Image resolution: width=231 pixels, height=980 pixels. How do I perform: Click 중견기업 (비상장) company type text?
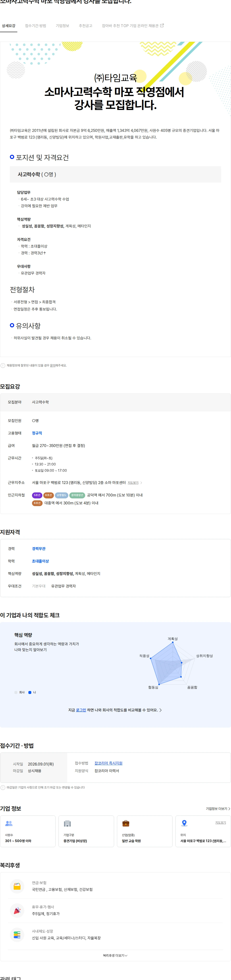pyautogui.click(x=75, y=841)
